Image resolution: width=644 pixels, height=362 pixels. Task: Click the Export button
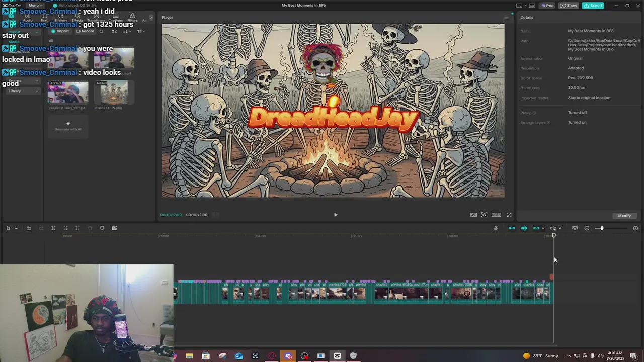[x=593, y=5]
